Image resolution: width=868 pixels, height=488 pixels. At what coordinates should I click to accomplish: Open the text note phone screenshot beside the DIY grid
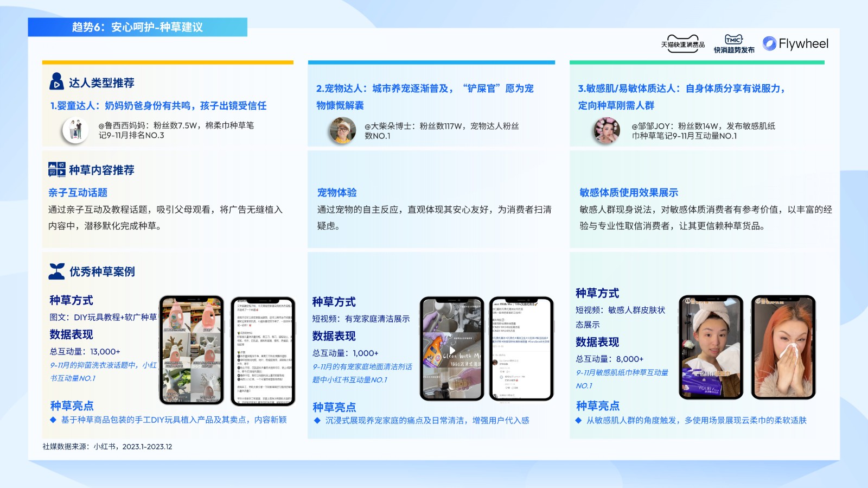tap(263, 351)
